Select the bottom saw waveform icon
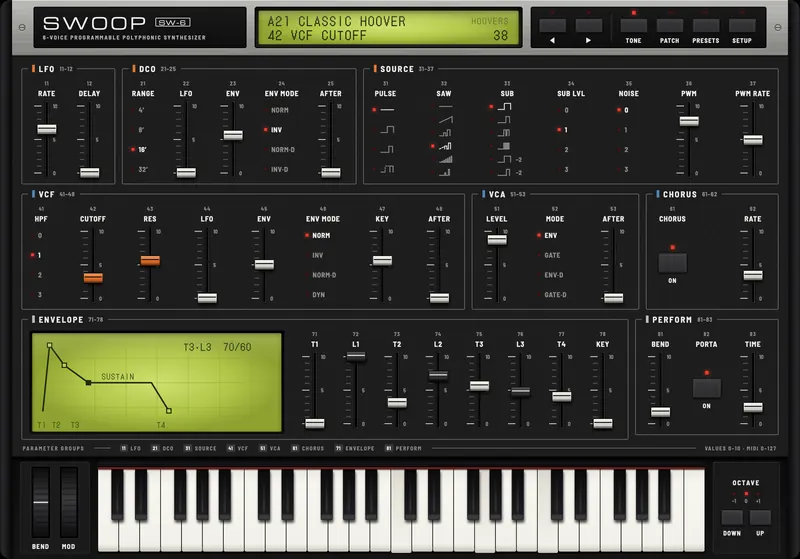800x559 pixels. [x=445, y=173]
